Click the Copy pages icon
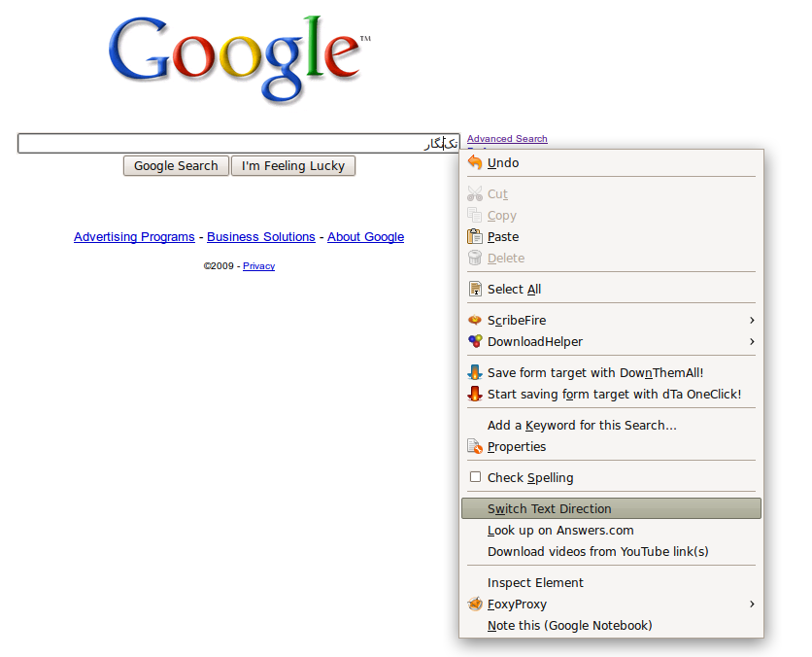 (475, 215)
